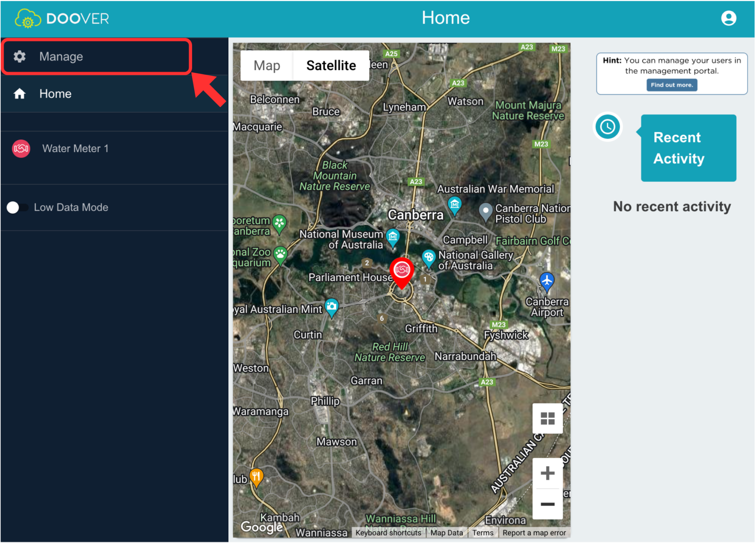This screenshot has width=756, height=543.
Task: Click the Map Data link
Action: [x=447, y=533]
